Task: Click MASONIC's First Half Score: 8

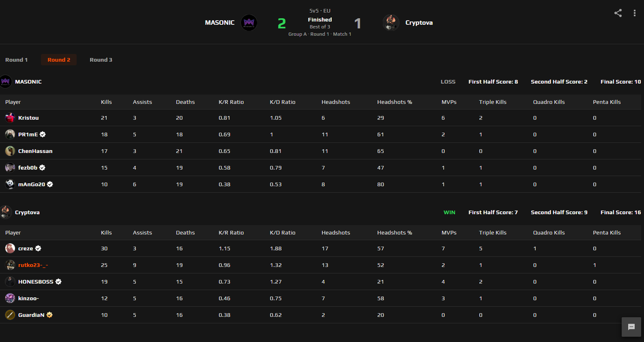Action: pyautogui.click(x=493, y=82)
